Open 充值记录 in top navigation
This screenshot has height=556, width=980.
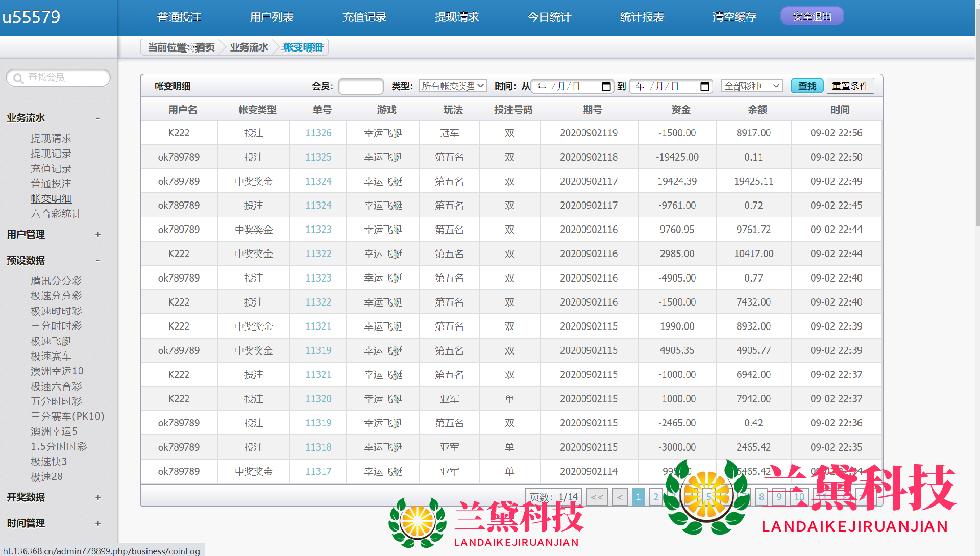364,17
